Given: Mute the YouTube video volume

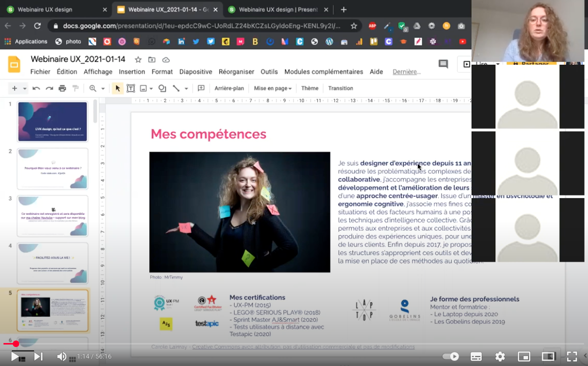Looking at the screenshot, I should [x=61, y=357].
